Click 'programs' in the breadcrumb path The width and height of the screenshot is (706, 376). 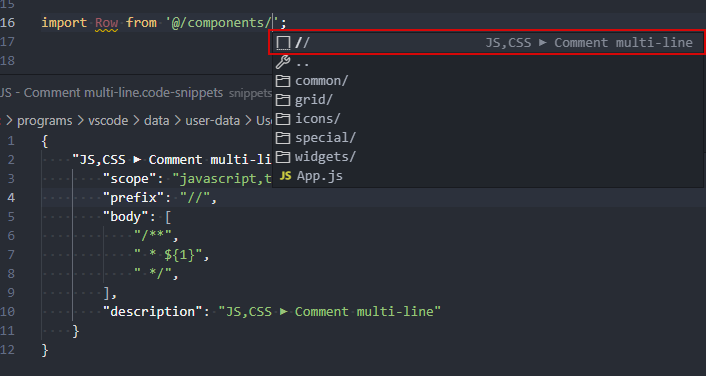(45, 121)
